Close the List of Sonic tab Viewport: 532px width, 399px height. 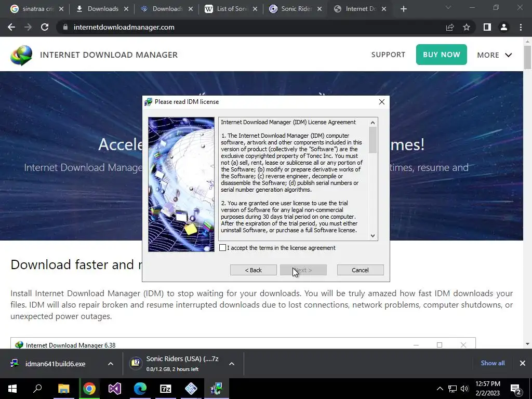coord(255,9)
